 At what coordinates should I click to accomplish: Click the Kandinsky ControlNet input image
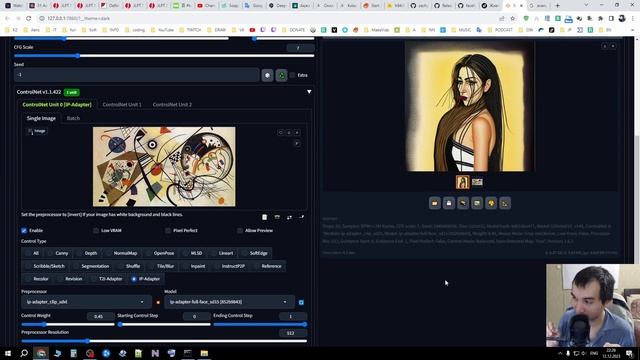(164, 167)
